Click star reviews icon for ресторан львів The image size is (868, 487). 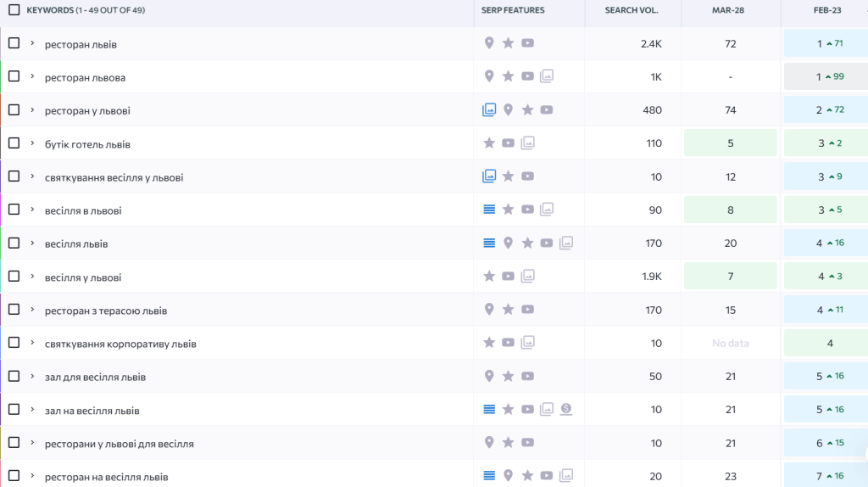point(509,43)
